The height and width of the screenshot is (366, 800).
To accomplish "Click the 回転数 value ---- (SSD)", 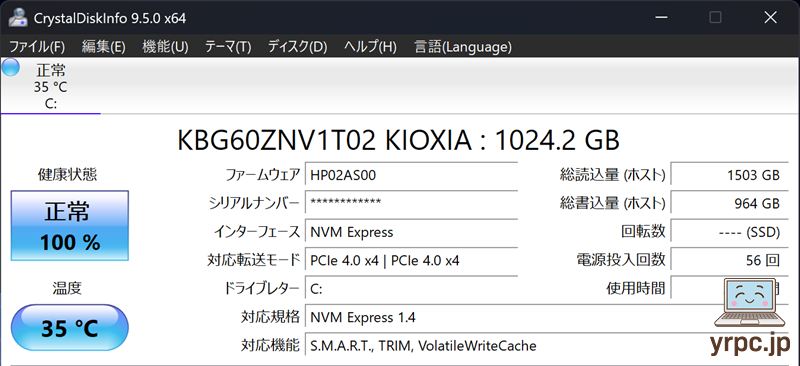I will click(x=729, y=232).
